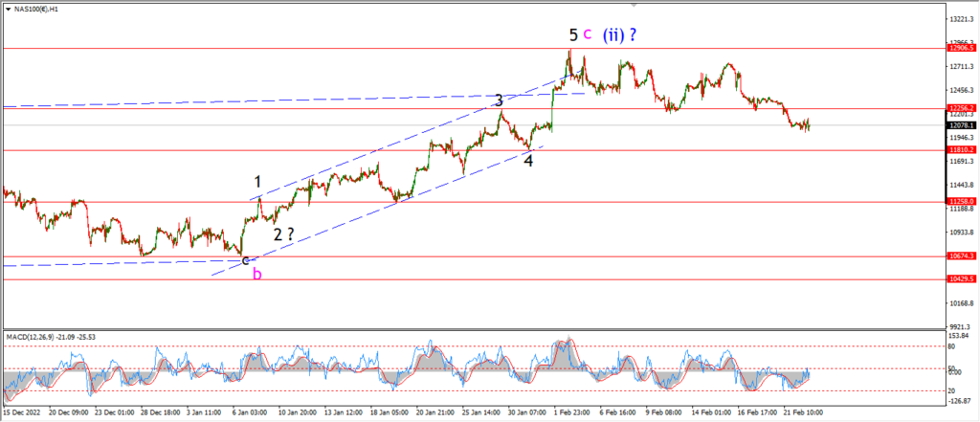The width and height of the screenshot is (980, 422).
Task: Click the red 12906.5 price level label
Action: [x=961, y=48]
